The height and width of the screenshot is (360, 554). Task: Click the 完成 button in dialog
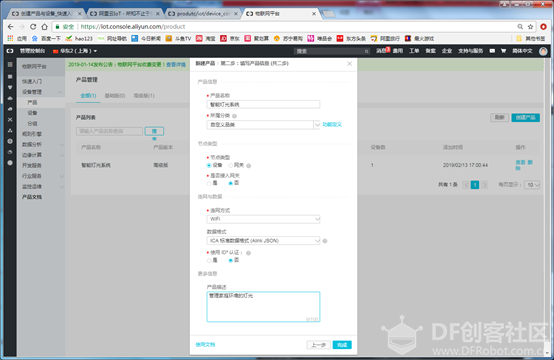[x=342, y=345]
